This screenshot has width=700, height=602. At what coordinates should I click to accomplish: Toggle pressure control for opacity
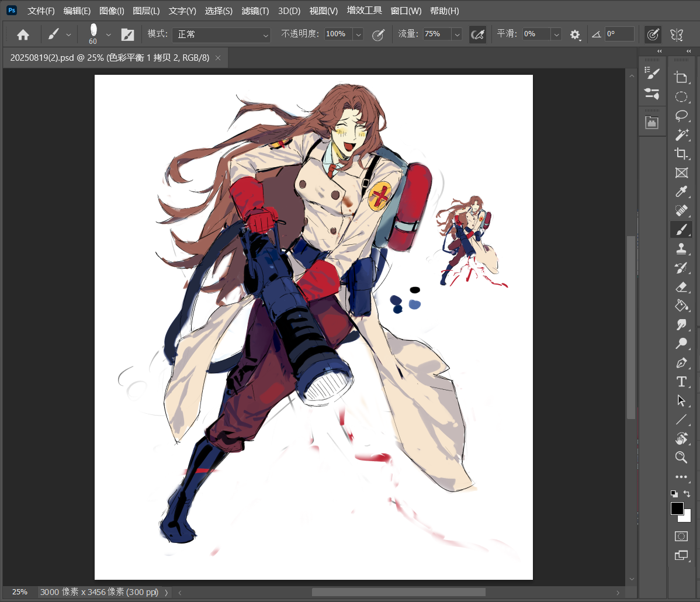point(378,34)
